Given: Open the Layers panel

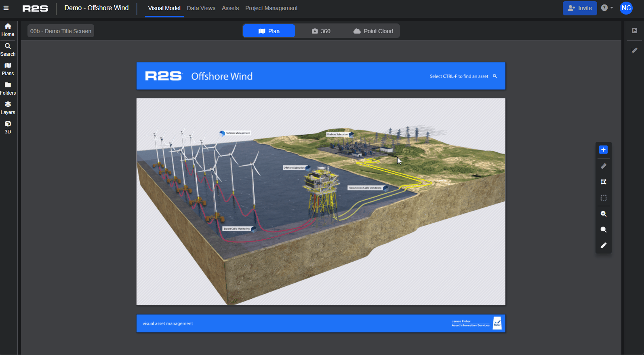Looking at the screenshot, I should pos(8,108).
